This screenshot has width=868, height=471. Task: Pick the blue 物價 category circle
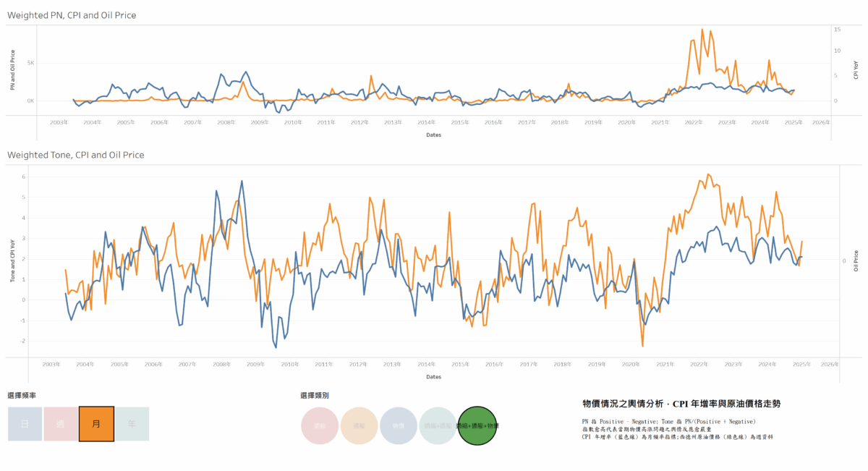(x=399, y=425)
